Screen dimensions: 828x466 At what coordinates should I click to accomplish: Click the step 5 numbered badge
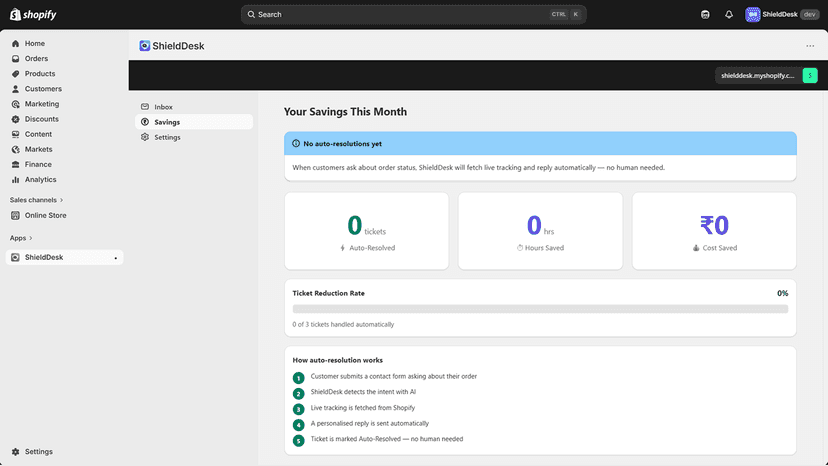click(298, 441)
